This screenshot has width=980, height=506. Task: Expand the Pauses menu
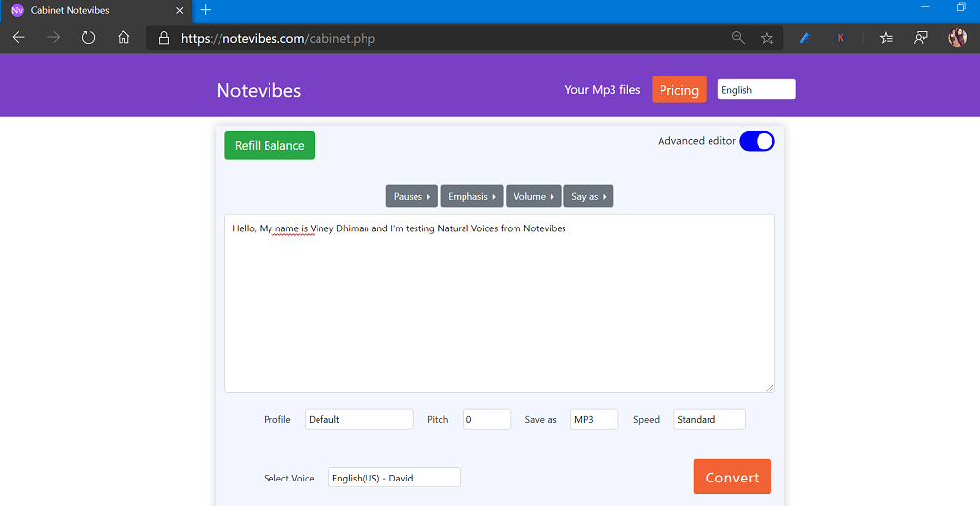click(x=412, y=196)
